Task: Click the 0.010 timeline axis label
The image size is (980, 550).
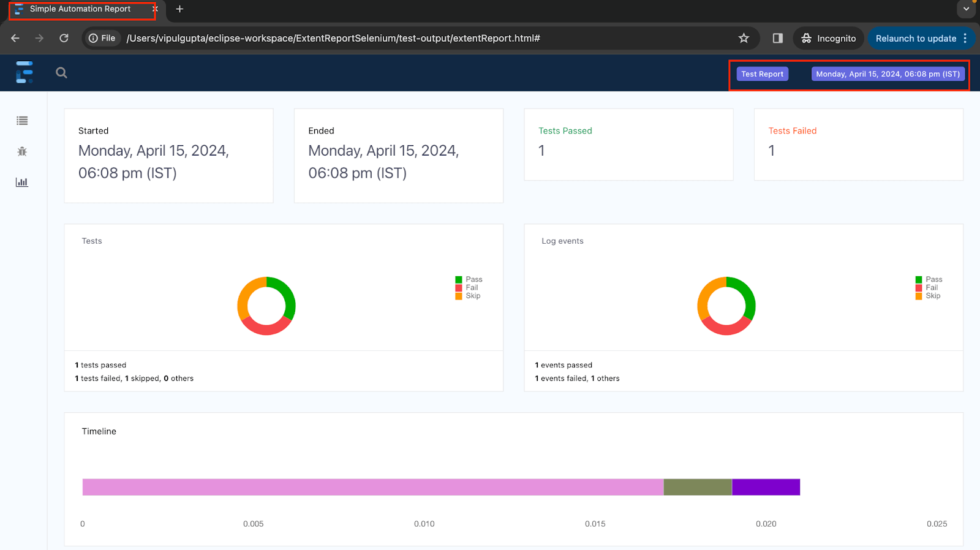Action: [424, 524]
